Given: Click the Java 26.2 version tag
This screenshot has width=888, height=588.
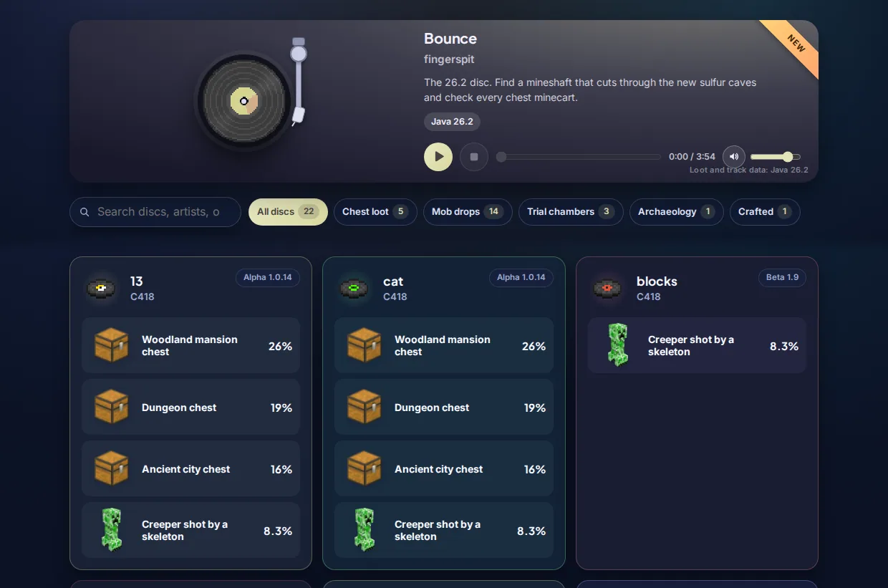Looking at the screenshot, I should click(452, 122).
